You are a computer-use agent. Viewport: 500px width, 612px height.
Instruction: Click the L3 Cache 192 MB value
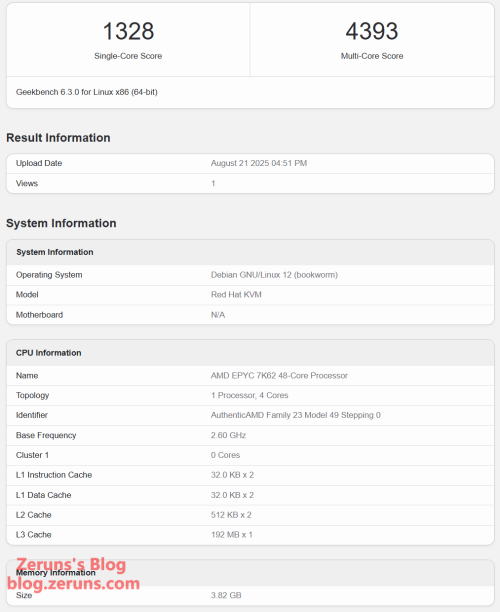pyautogui.click(x=231, y=535)
